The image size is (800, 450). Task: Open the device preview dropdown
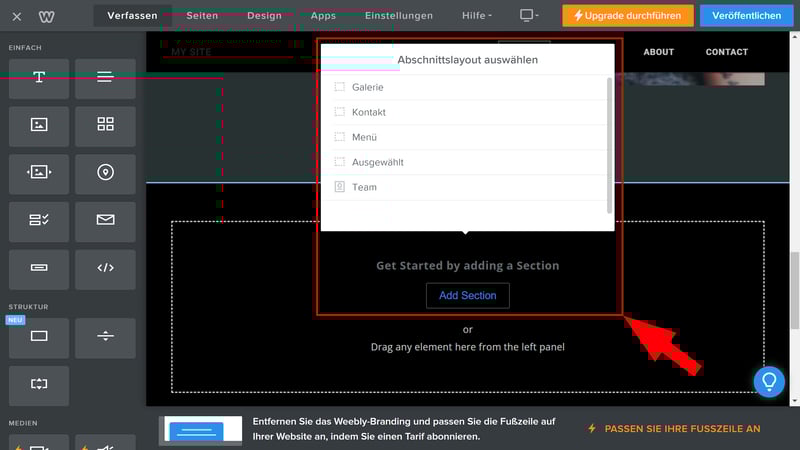click(529, 16)
